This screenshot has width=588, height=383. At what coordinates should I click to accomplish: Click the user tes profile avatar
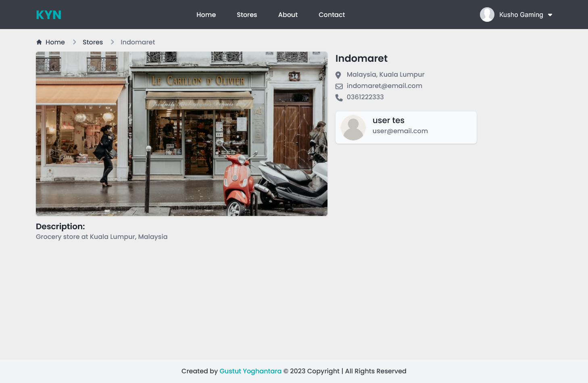point(353,128)
